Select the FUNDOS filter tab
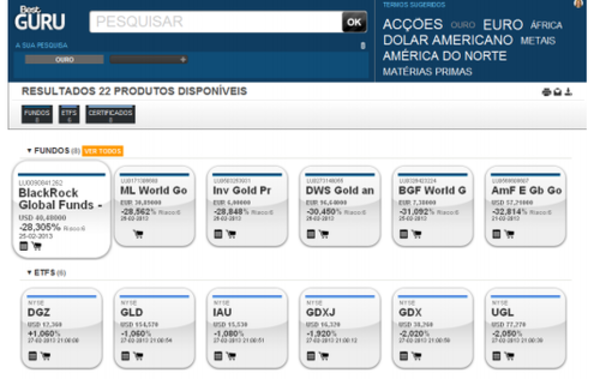The image size is (600, 379). (x=37, y=114)
